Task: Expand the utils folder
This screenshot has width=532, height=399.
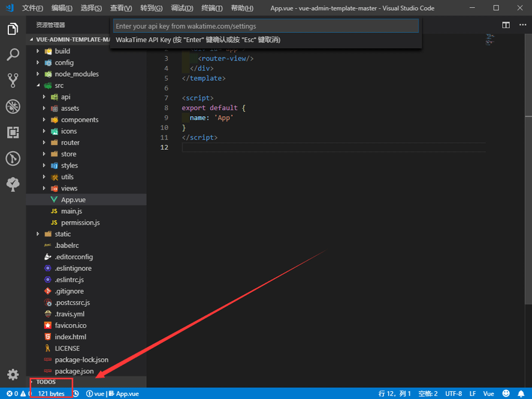Action: click(x=86, y=177)
